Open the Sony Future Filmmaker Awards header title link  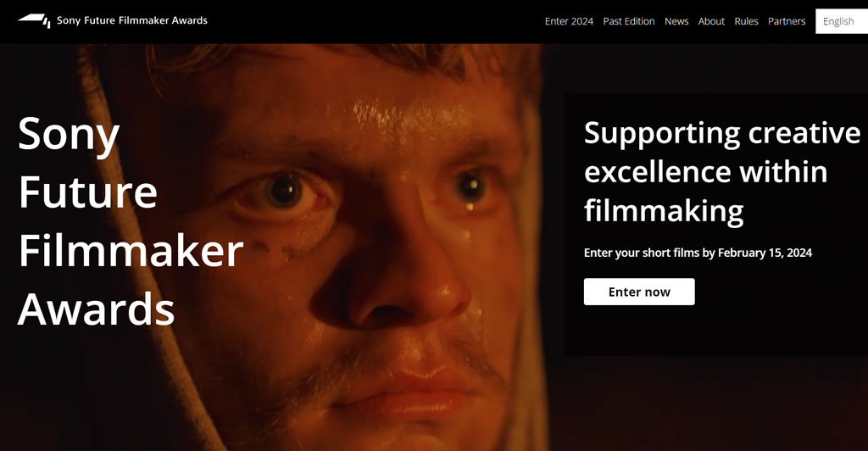[131, 20]
